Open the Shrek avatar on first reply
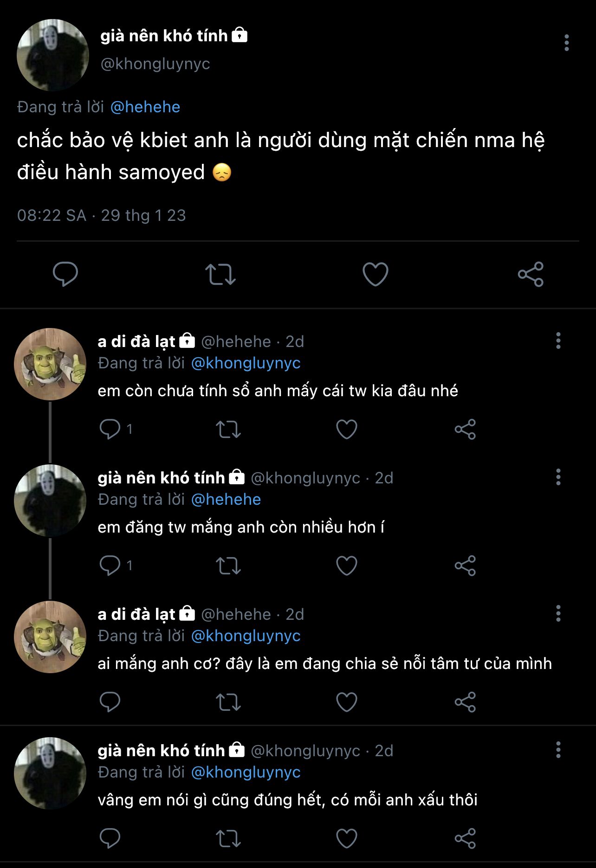The height and width of the screenshot is (868, 596). pos(50,364)
